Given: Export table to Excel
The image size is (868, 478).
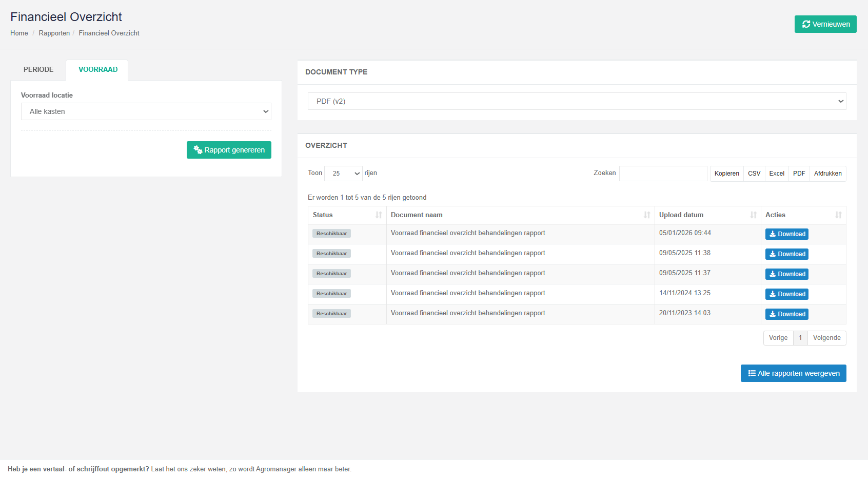Looking at the screenshot, I should pyautogui.click(x=777, y=174).
